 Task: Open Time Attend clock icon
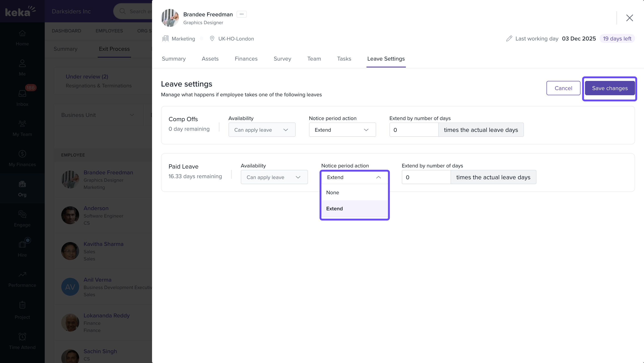tap(22, 337)
